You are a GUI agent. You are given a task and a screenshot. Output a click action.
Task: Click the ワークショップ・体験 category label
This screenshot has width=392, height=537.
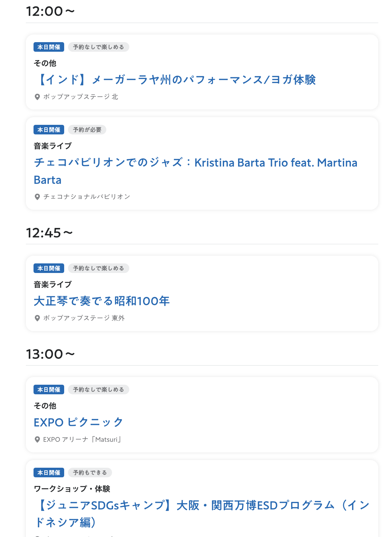(x=72, y=489)
